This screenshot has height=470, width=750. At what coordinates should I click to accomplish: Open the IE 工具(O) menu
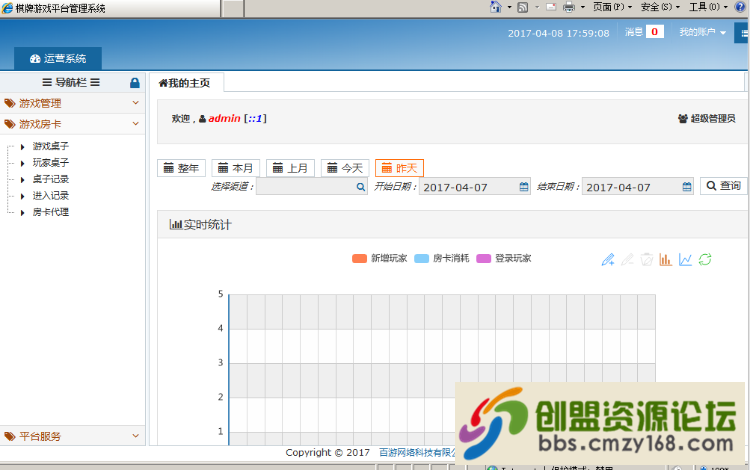708,7
